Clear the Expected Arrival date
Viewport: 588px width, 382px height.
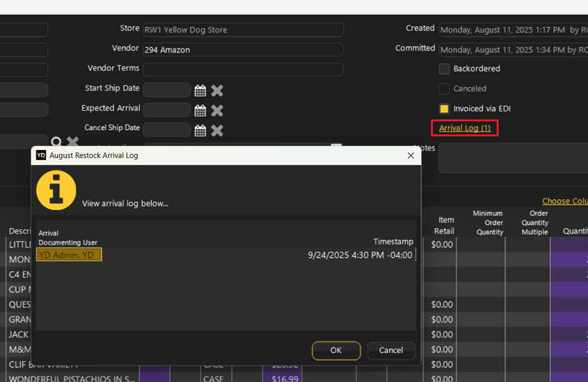(x=217, y=111)
